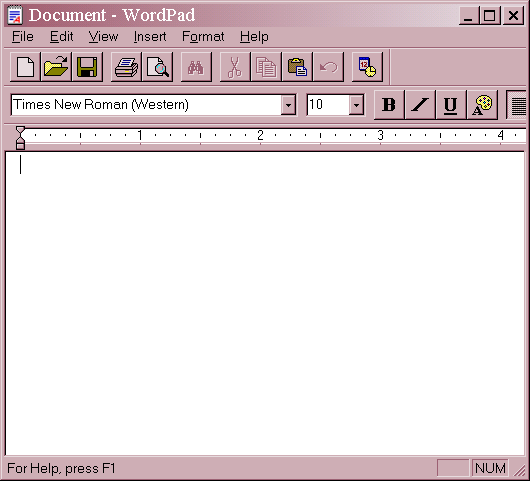The image size is (530, 481).
Task: Paste with the clipboard icon
Action: (x=297, y=67)
